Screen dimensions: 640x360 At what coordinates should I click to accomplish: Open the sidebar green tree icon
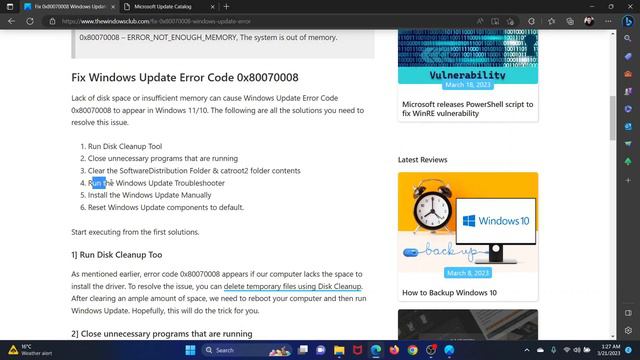click(x=628, y=162)
